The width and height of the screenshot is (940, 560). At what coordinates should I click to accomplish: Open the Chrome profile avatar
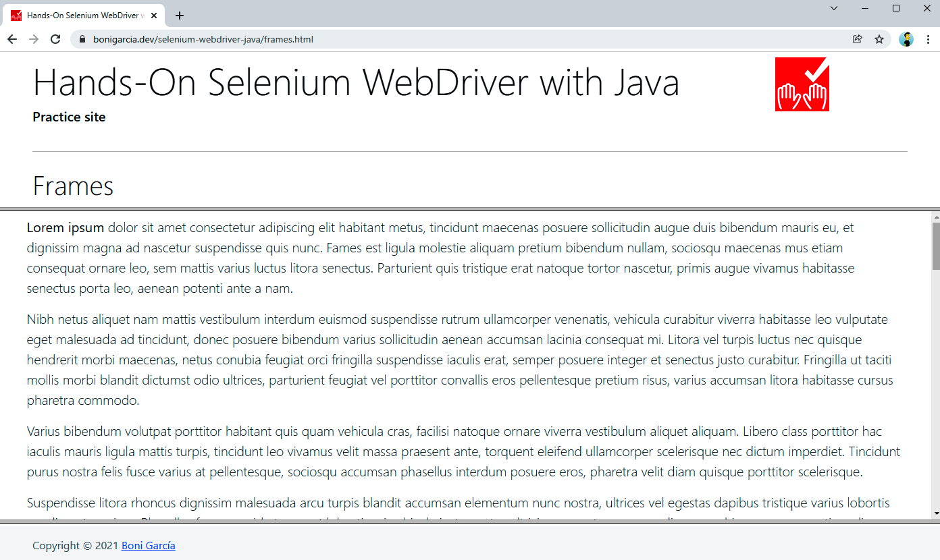click(x=906, y=39)
